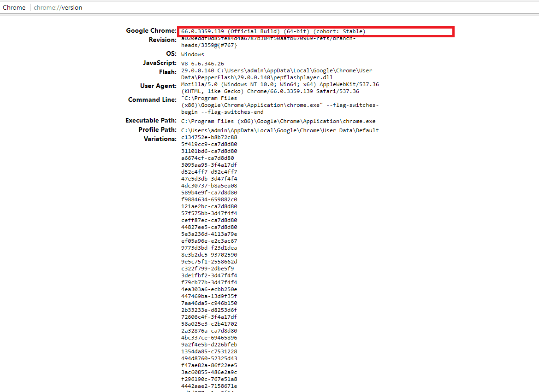Click the User Agent label

click(x=158, y=86)
